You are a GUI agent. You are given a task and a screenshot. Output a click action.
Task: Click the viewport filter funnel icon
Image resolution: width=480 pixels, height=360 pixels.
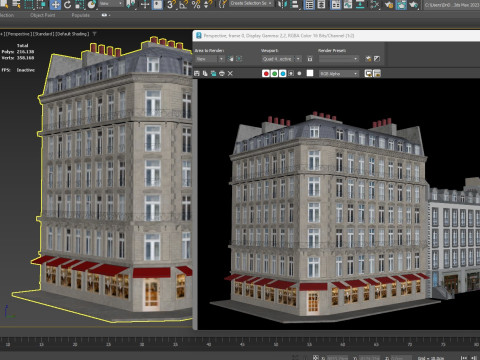[94, 34]
